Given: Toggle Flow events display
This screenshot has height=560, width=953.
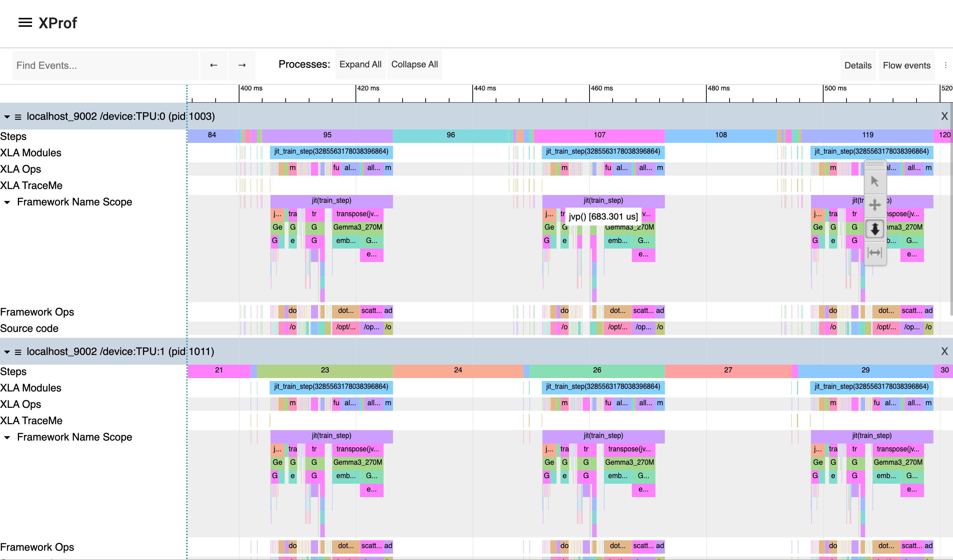Looking at the screenshot, I should point(906,65).
